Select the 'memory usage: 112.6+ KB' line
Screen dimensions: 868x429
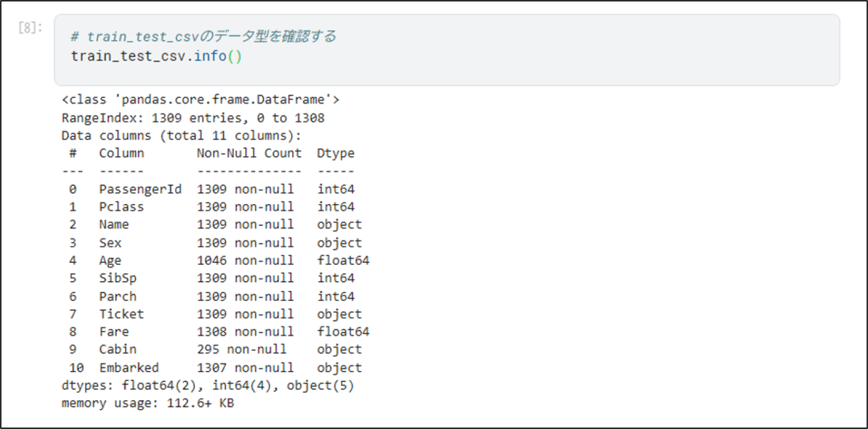148,404
